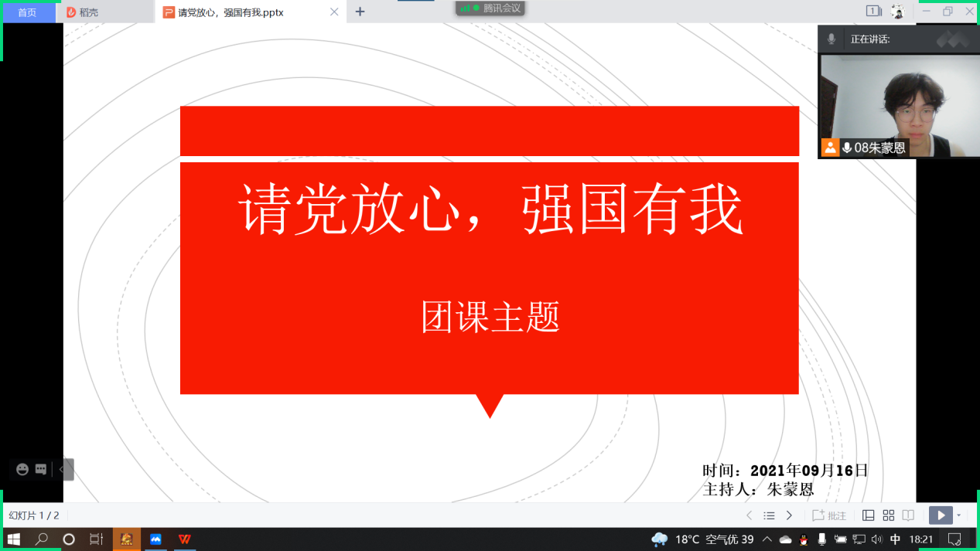Open reading view book icon
This screenshot has width=980, height=551.
pos(909,515)
